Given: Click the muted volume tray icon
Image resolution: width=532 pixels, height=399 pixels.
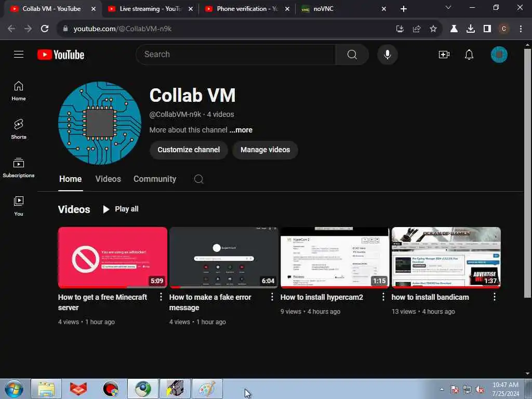Looking at the screenshot, I should pyautogui.click(x=480, y=390).
